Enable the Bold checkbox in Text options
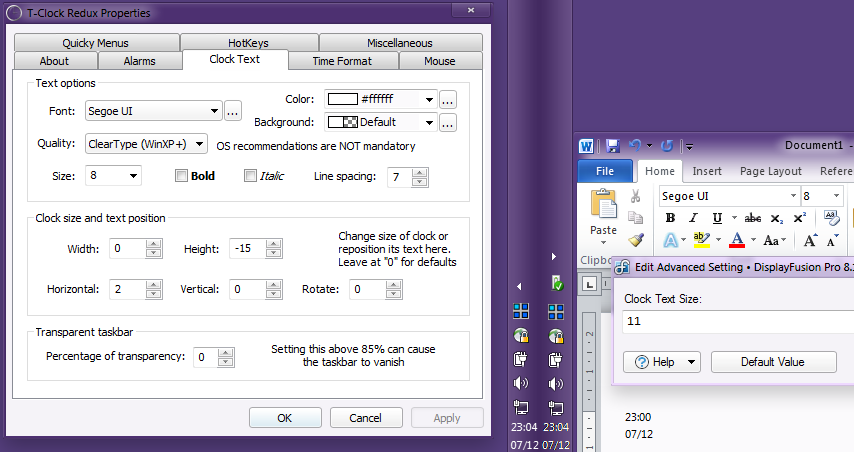854x452 pixels. (x=182, y=176)
